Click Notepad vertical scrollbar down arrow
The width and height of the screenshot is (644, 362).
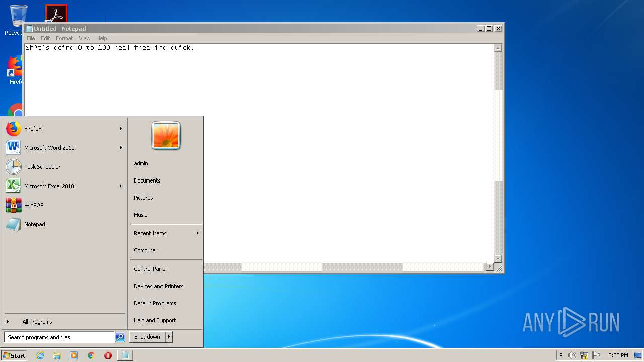[498, 259]
